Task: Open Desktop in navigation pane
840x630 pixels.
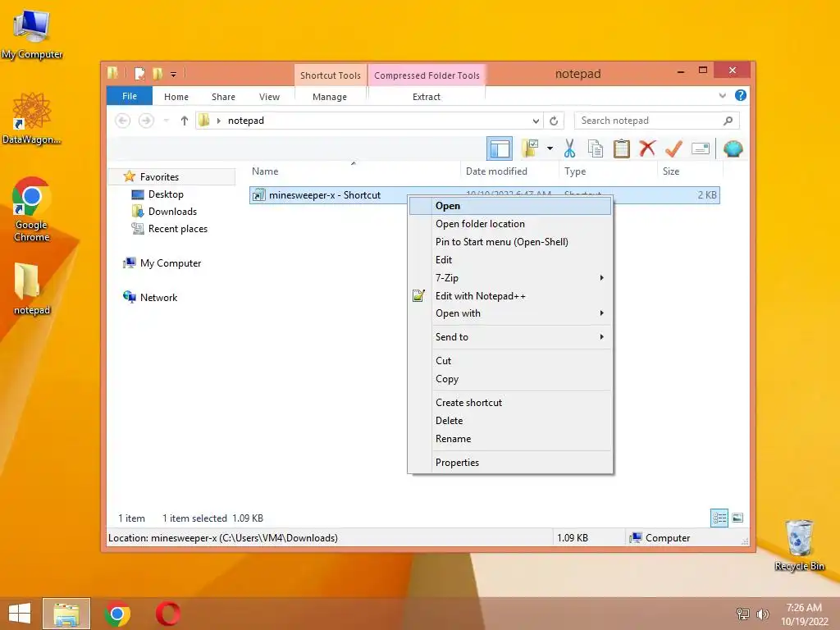Action: (166, 194)
